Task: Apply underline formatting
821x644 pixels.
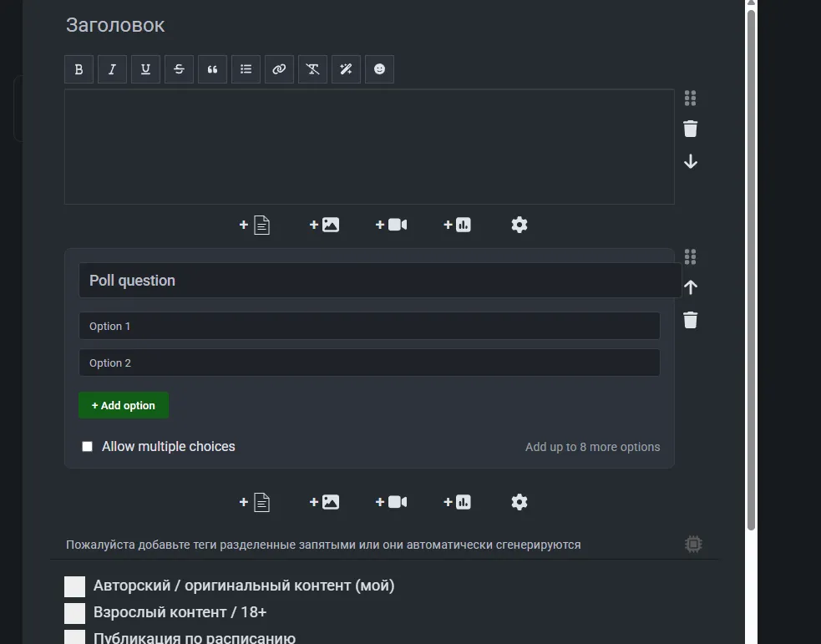Action: 145,69
